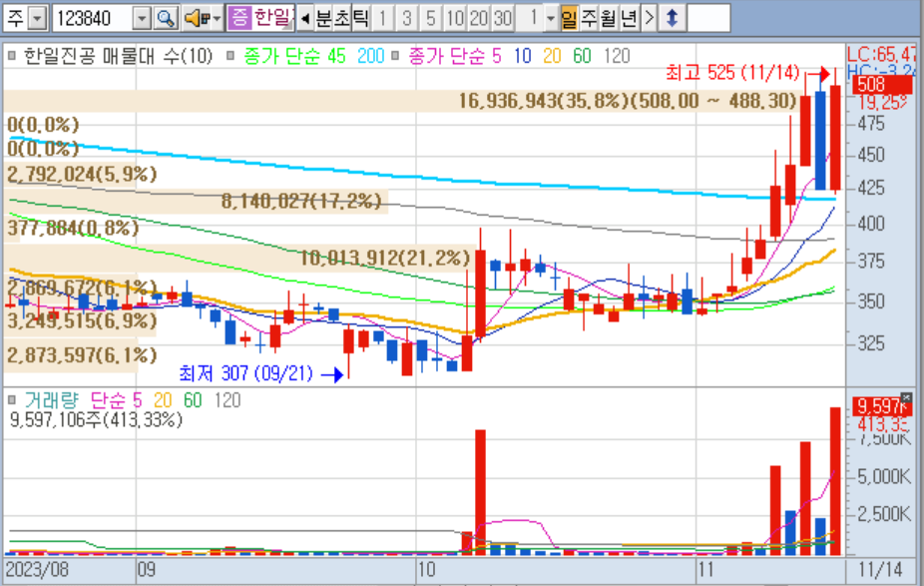
Task: Click the empty field after up-down arrows
Action: tap(708, 18)
